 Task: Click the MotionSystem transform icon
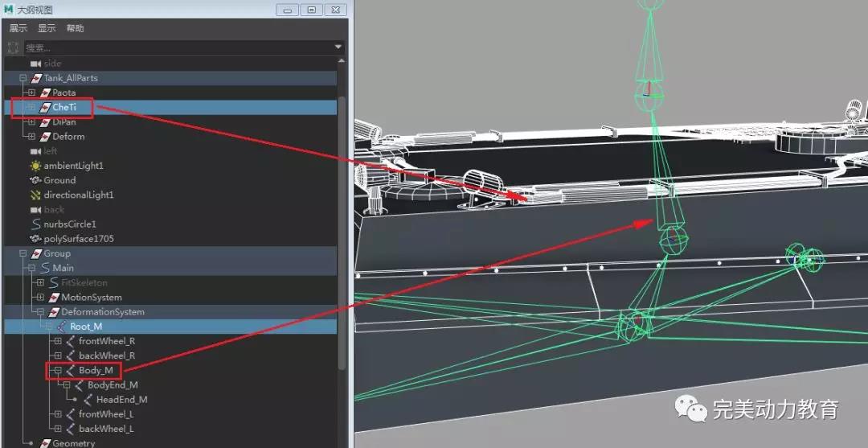[55, 298]
